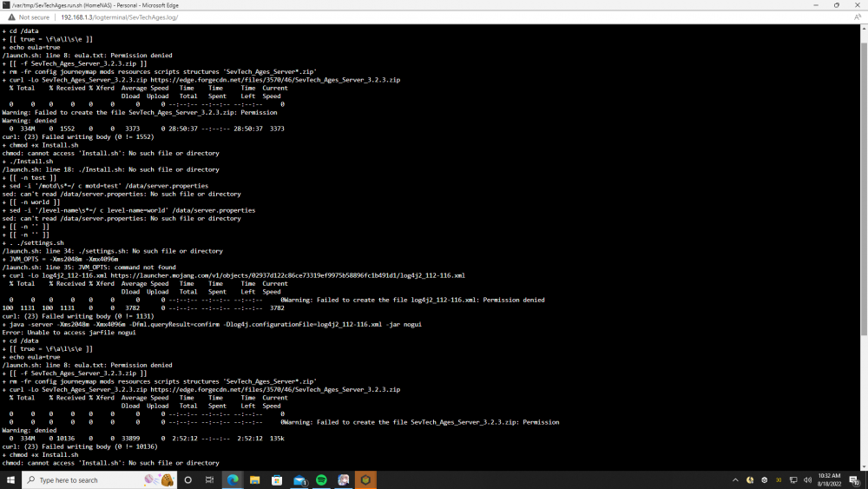Show hidden system tray icons
Image resolution: width=868 pixels, height=489 pixels.
[735, 480]
